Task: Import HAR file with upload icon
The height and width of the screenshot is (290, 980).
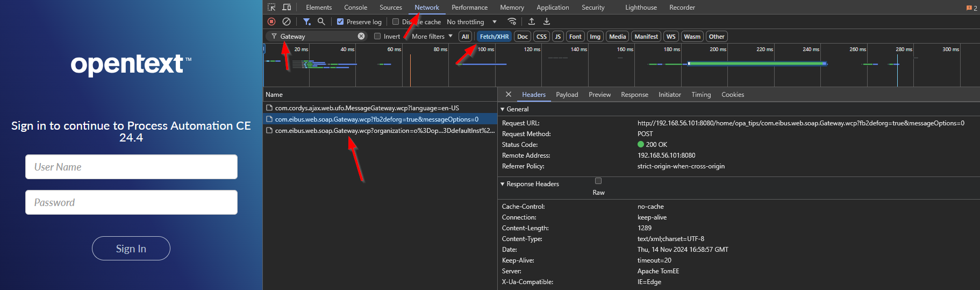Action: pos(532,22)
